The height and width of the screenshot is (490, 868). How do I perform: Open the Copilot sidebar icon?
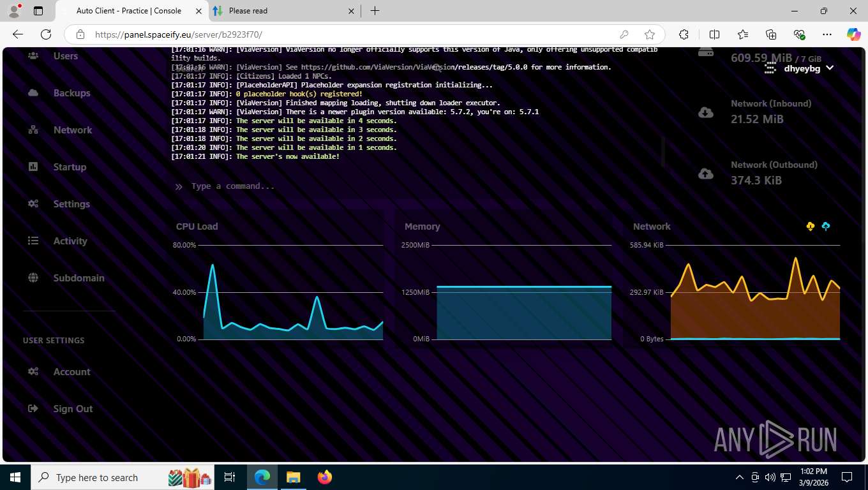(x=854, y=34)
